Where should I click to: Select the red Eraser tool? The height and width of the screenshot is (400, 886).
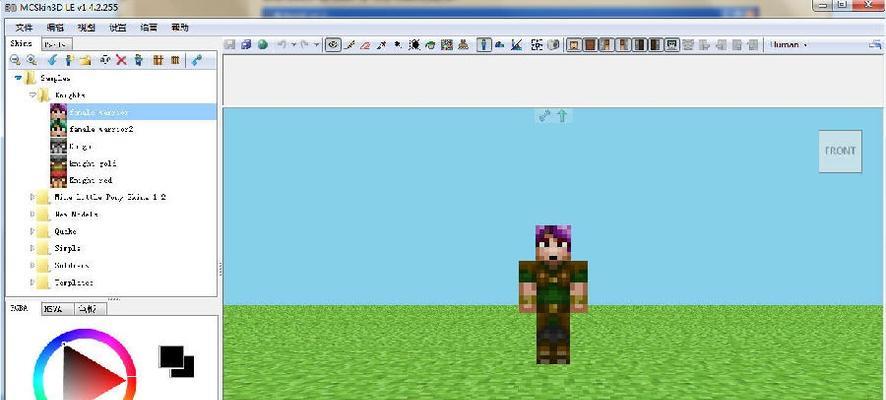click(x=366, y=45)
